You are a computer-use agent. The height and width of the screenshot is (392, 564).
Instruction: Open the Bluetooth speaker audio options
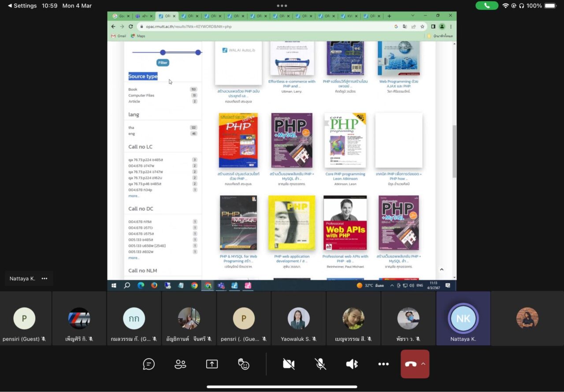point(352,364)
